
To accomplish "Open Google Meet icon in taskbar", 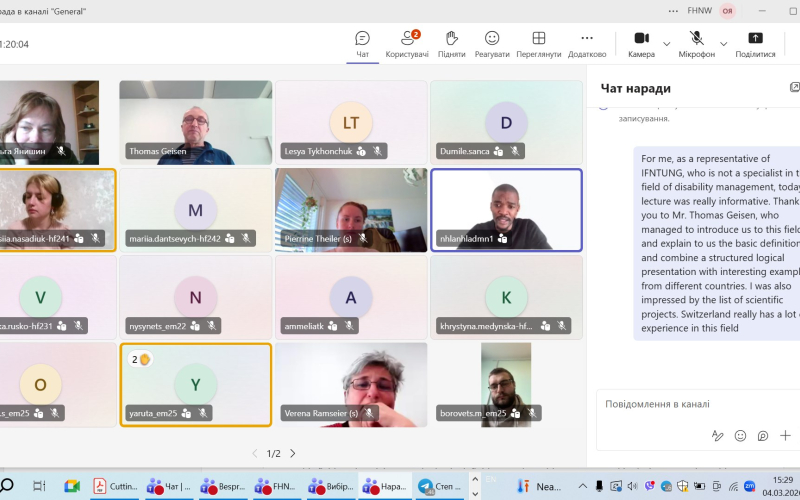I will click(72, 486).
